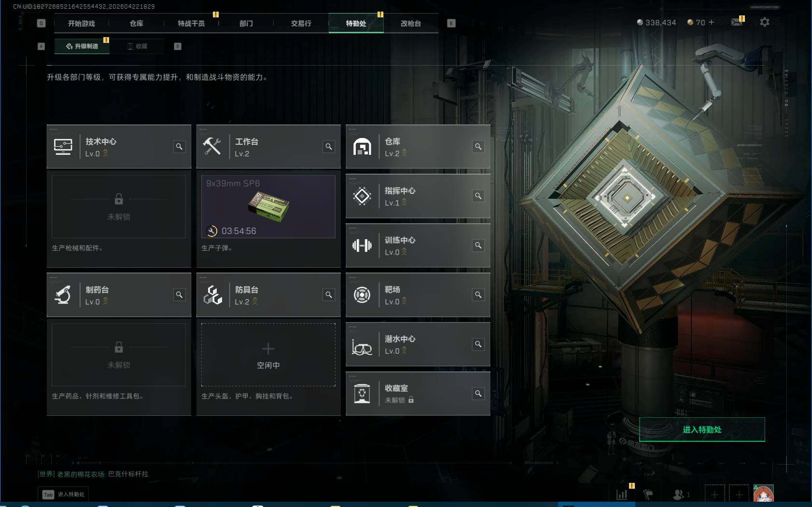
Task: Select the 收藏 sub-tab
Action: pyautogui.click(x=137, y=46)
